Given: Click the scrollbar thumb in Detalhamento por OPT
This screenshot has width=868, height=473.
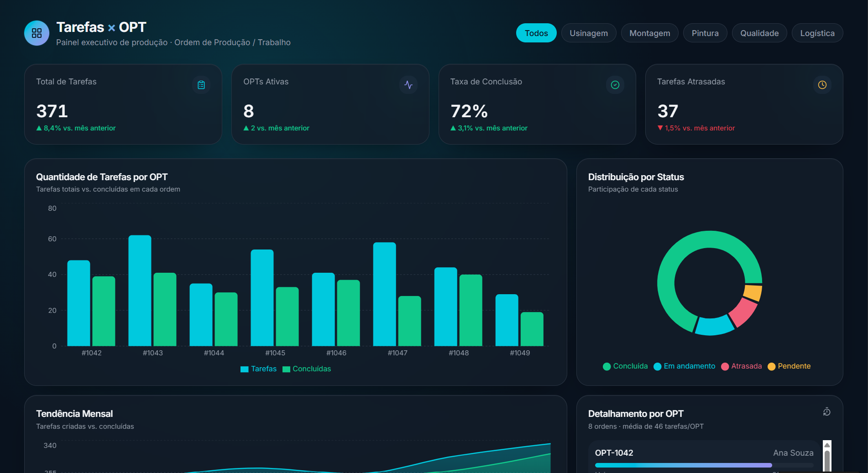Looking at the screenshot, I should (827, 461).
